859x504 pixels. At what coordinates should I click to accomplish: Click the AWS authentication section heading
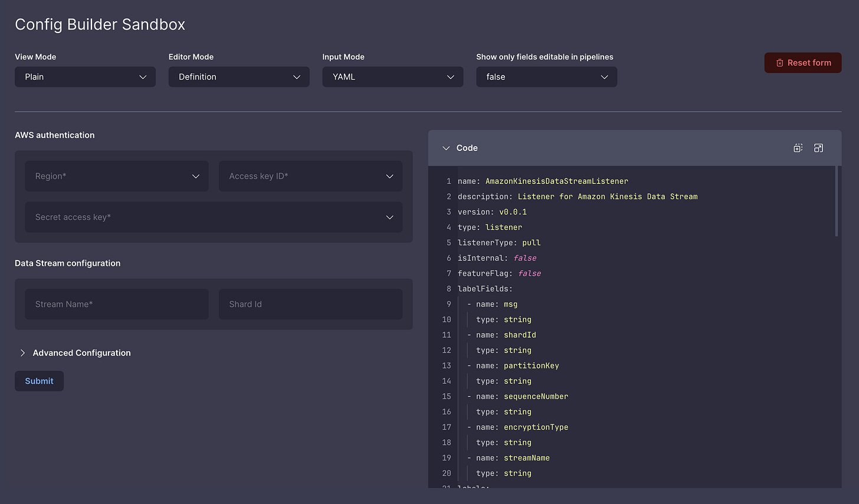(55, 135)
